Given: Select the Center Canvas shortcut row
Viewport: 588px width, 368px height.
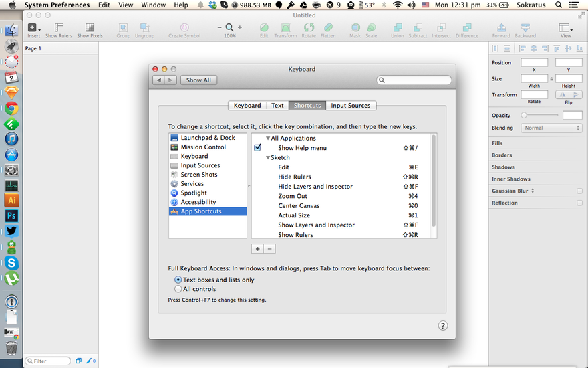Looking at the screenshot, I should 342,206.
